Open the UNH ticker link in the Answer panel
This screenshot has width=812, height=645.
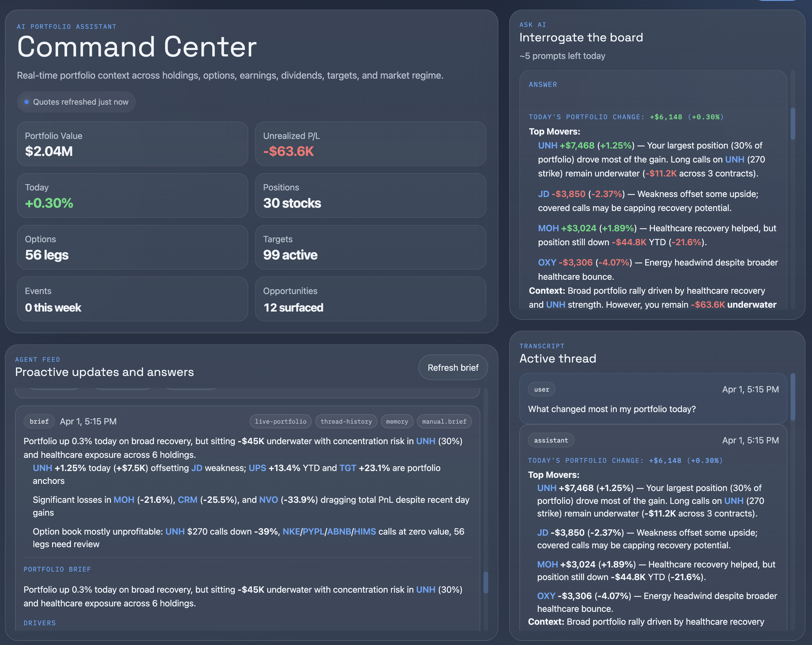click(x=547, y=145)
